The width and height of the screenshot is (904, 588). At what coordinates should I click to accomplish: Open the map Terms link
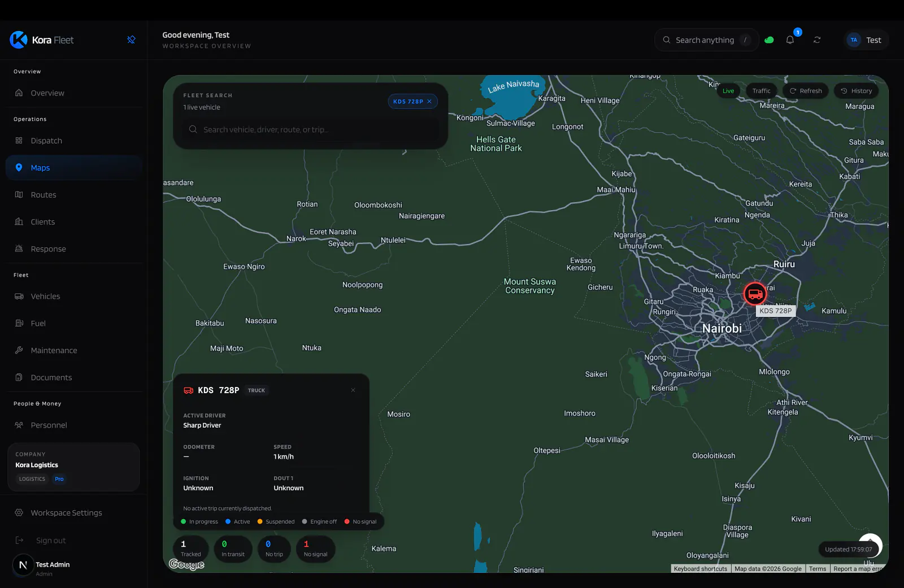point(818,569)
